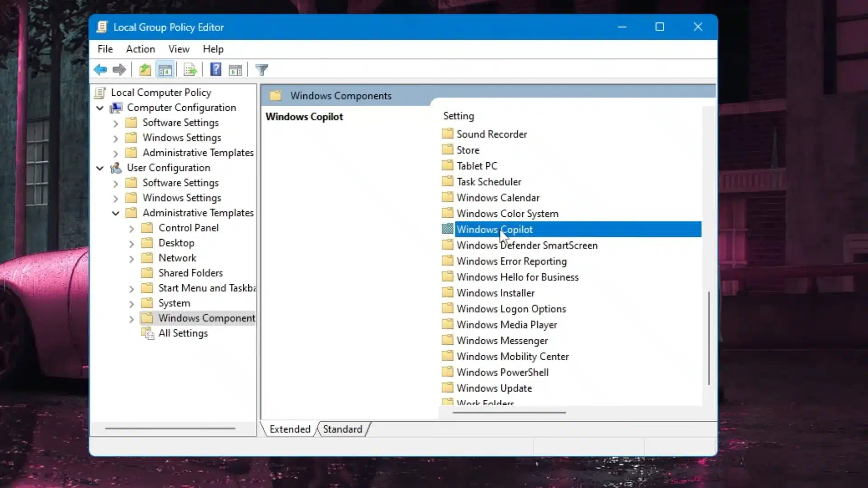Viewport: 868px width, 488px height.
Task: Open the View menu
Action: coord(179,49)
